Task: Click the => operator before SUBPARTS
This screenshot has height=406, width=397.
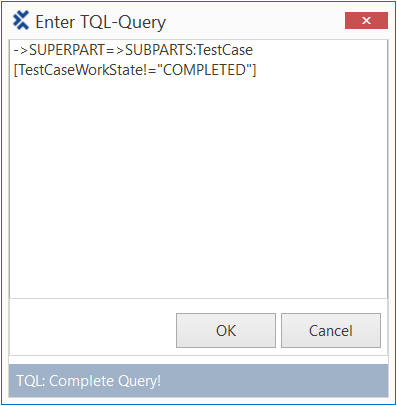Action: coord(115,51)
